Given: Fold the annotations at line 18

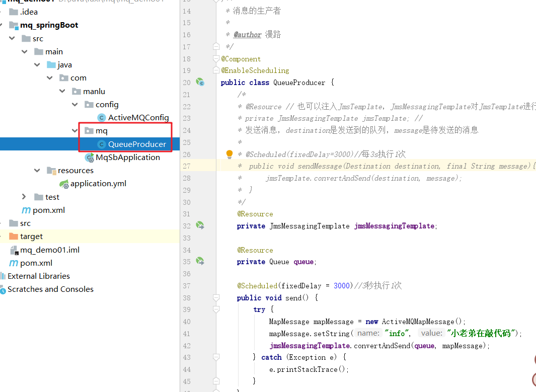Looking at the screenshot, I should (x=216, y=59).
